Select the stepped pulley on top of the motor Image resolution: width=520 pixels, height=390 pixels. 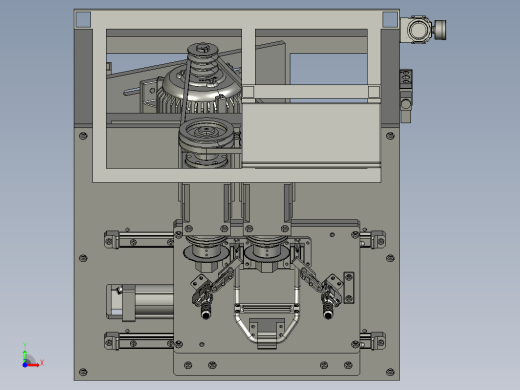point(203,59)
